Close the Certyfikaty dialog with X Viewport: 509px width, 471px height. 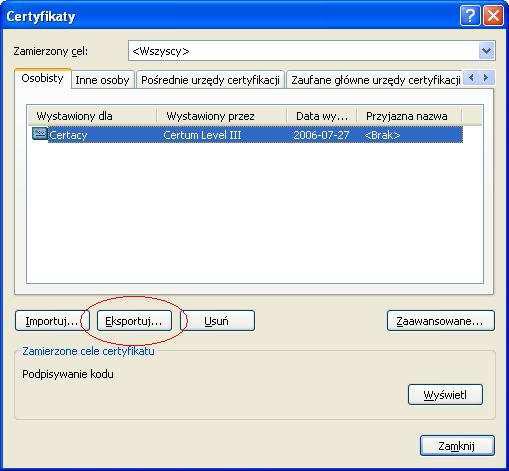[x=493, y=15]
